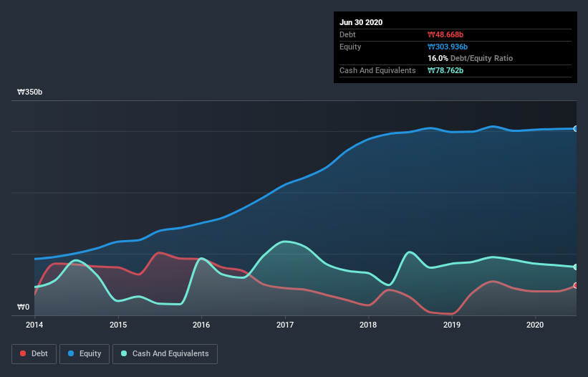The image size is (588, 377).
Task: Click the 2018 x-axis label
Action: (x=368, y=325)
